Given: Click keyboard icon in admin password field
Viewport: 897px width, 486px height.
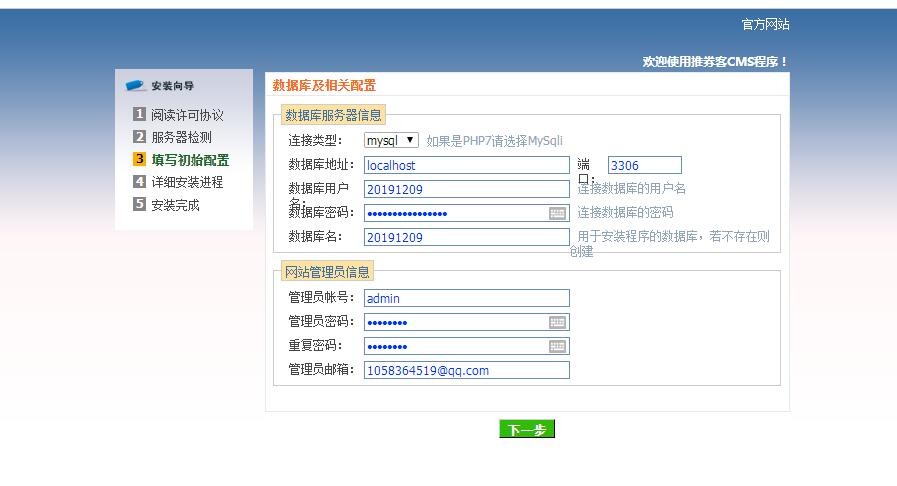Looking at the screenshot, I should coord(557,322).
